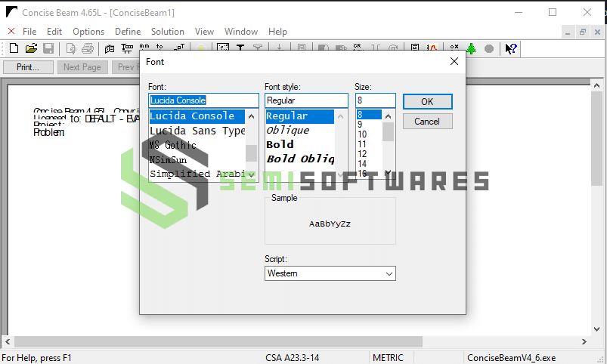Click the green tree toolbar icon
This screenshot has width=607, height=364.
[471, 49]
